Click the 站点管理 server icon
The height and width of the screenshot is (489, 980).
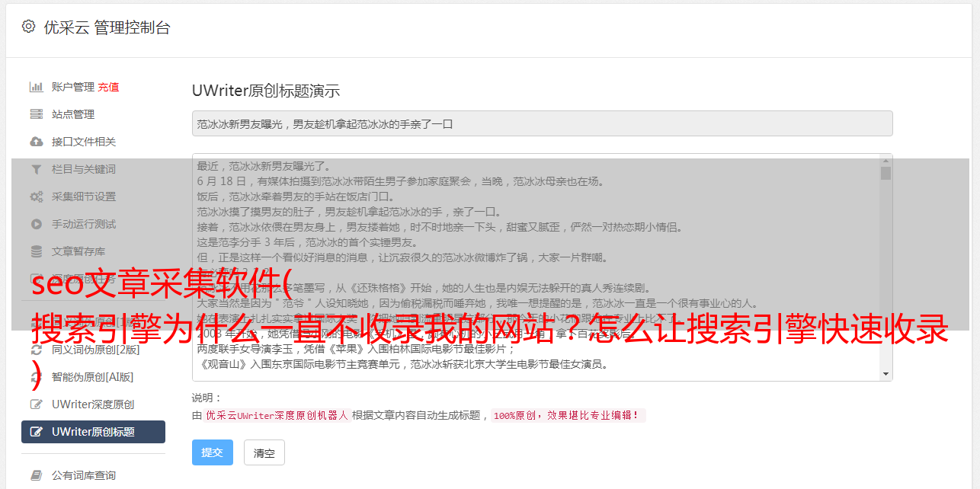click(x=36, y=114)
